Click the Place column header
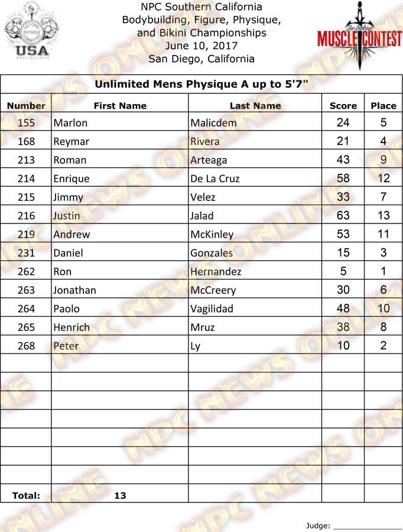 [383, 106]
